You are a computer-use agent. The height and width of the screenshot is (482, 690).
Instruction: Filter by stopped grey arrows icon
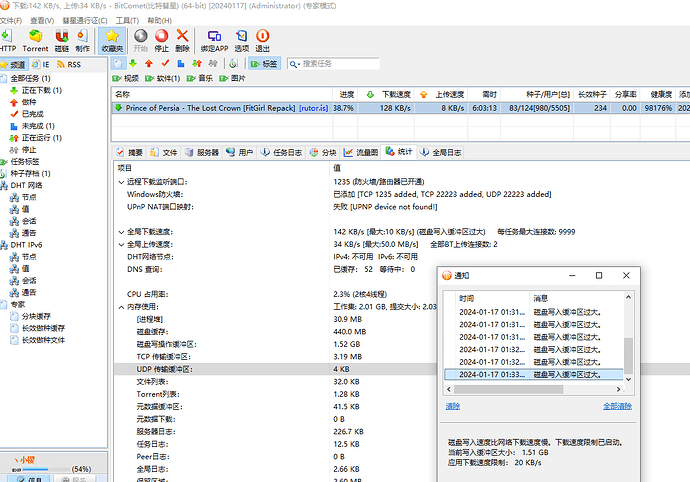(213, 64)
